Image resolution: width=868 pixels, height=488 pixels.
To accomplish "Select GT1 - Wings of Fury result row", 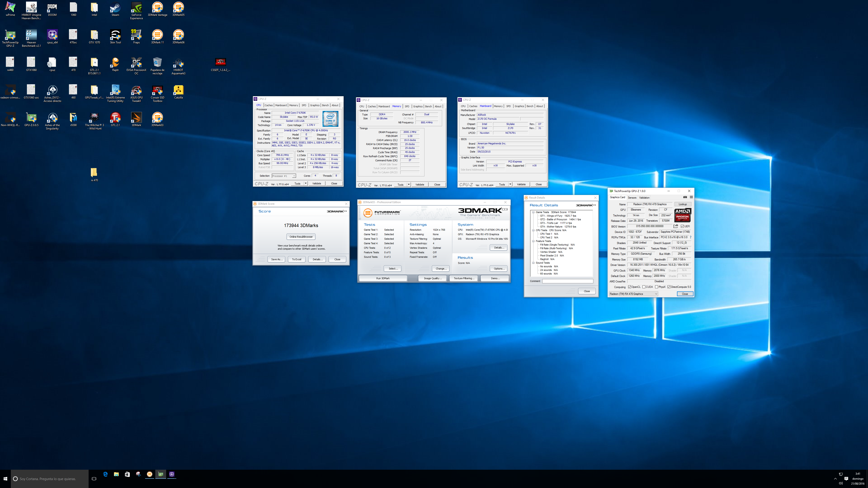I will pyautogui.click(x=558, y=216).
